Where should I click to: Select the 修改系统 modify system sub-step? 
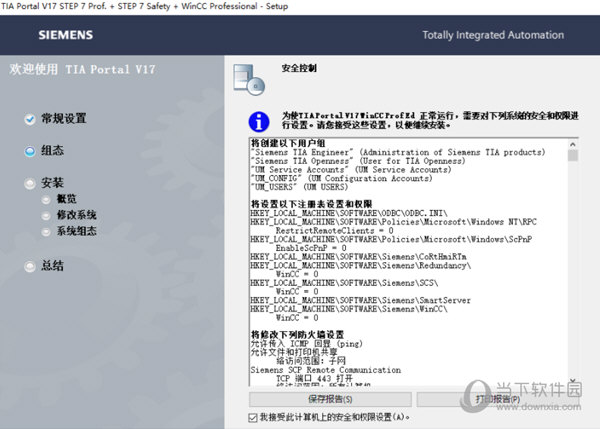pyautogui.click(x=77, y=215)
